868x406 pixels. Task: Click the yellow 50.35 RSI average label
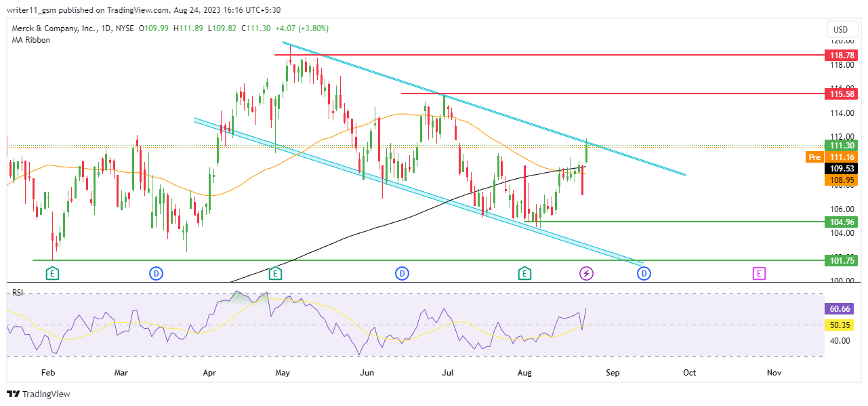pyautogui.click(x=840, y=326)
